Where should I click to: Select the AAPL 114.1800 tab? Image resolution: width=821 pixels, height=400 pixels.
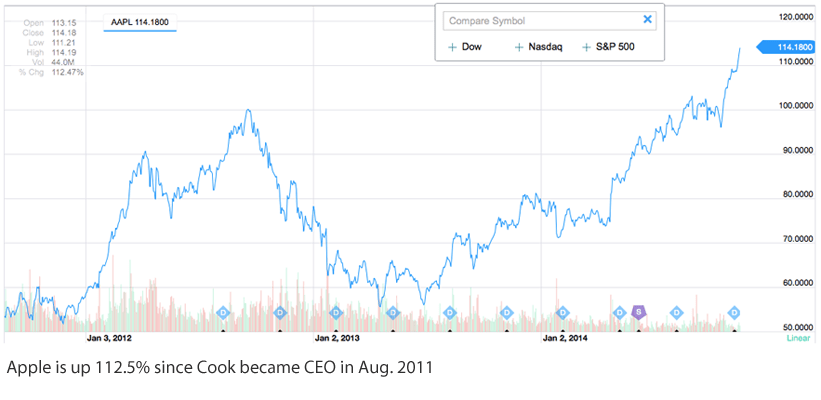(140, 20)
